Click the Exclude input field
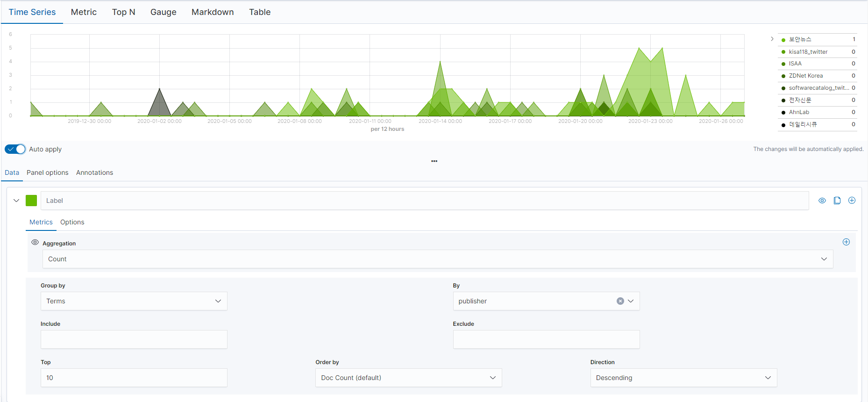868x402 pixels. (546, 339)
